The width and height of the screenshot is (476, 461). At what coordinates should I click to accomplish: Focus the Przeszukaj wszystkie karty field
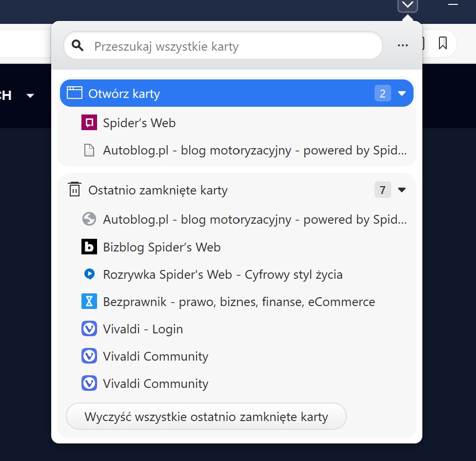pos(223,45)
